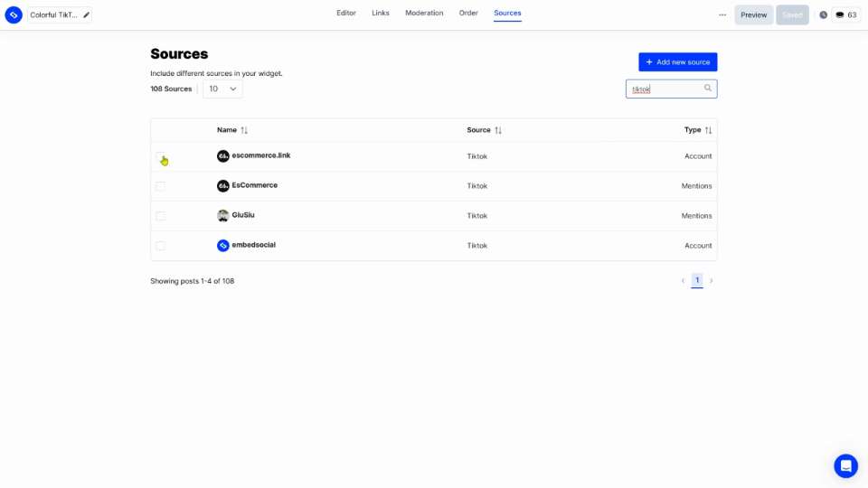Viewport: 868px width, 488px height.
Task: Click the pencil icon to rename widget
Action: click(87, 15)
